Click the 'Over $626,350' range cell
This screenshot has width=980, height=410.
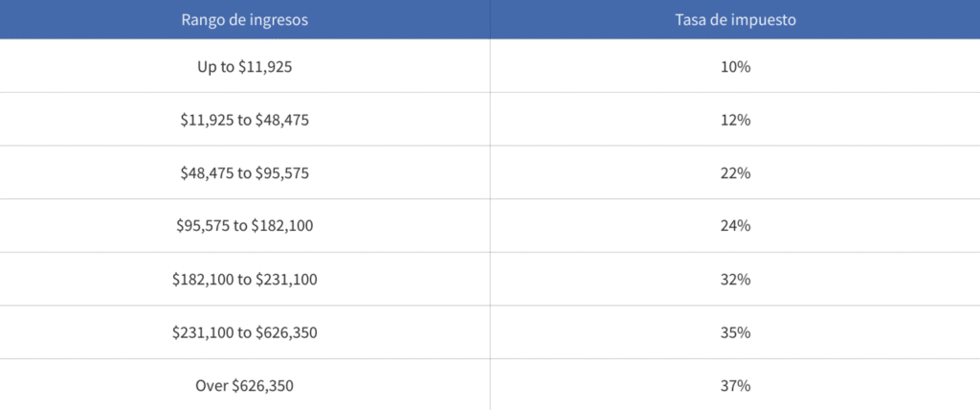pyautogui.click(x=244, y=386)
